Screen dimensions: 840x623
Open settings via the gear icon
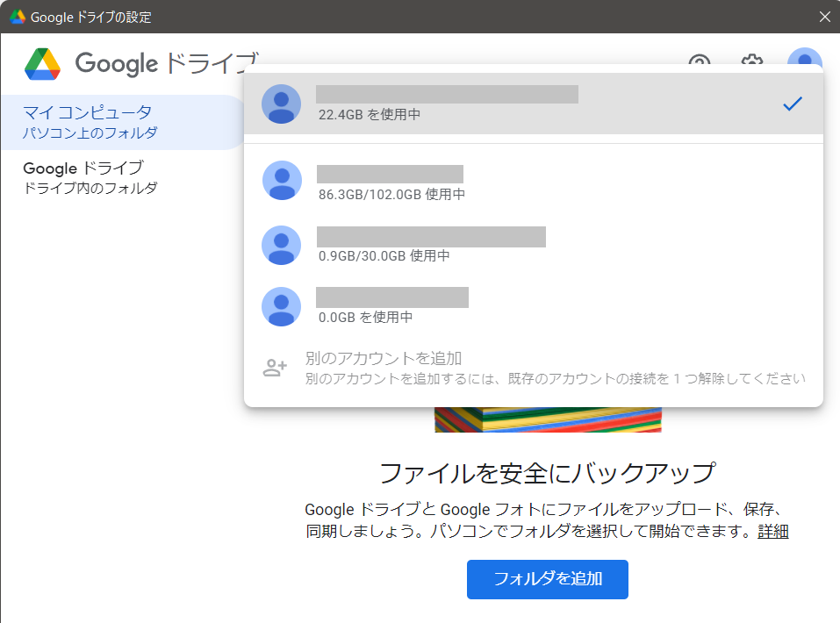pyautogui.click(x=752, y=59)
